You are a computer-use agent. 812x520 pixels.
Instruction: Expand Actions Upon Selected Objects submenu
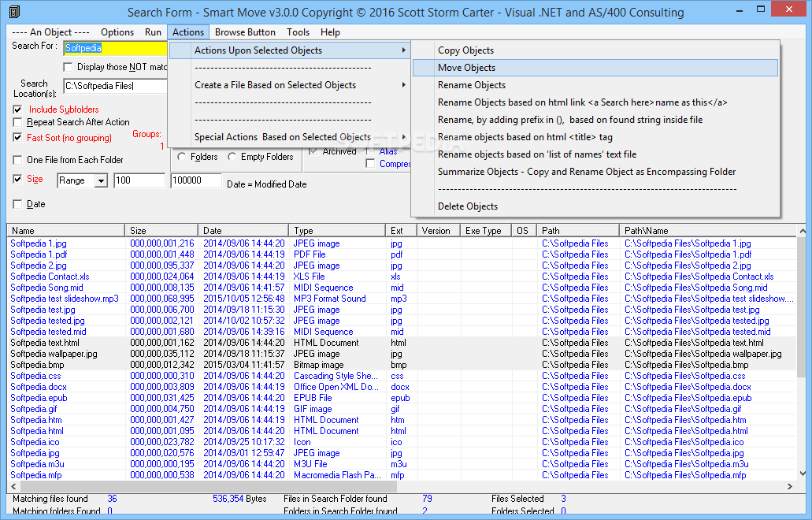pyautogui.click(x=290, y=50)
